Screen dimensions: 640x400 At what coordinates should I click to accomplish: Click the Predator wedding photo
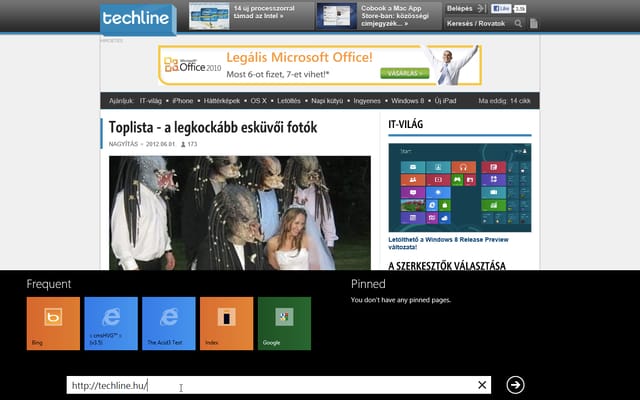click(240, 213)
